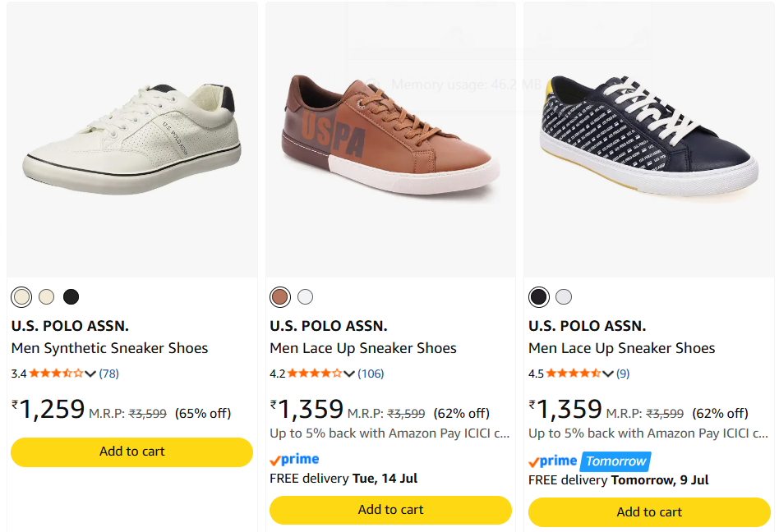Expand the 3.4 star rating dropdown arrow

(x=90, y=374)
